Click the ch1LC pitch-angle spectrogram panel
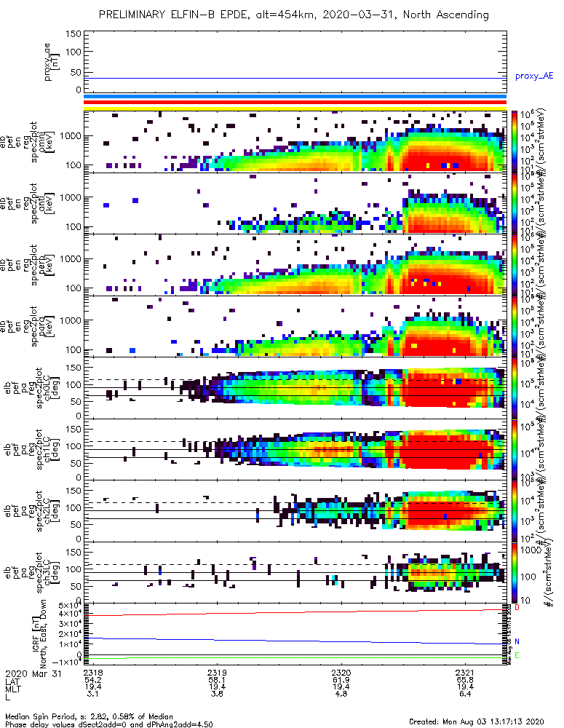Screen dimensions: 564x728 pyautogui.click(x=295, y=449)
